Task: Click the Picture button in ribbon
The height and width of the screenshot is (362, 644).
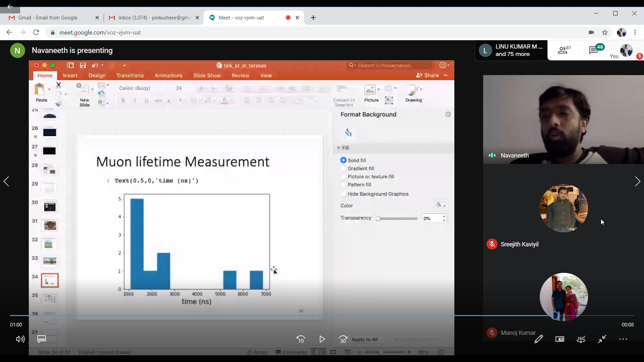Action: coord(371,93)
